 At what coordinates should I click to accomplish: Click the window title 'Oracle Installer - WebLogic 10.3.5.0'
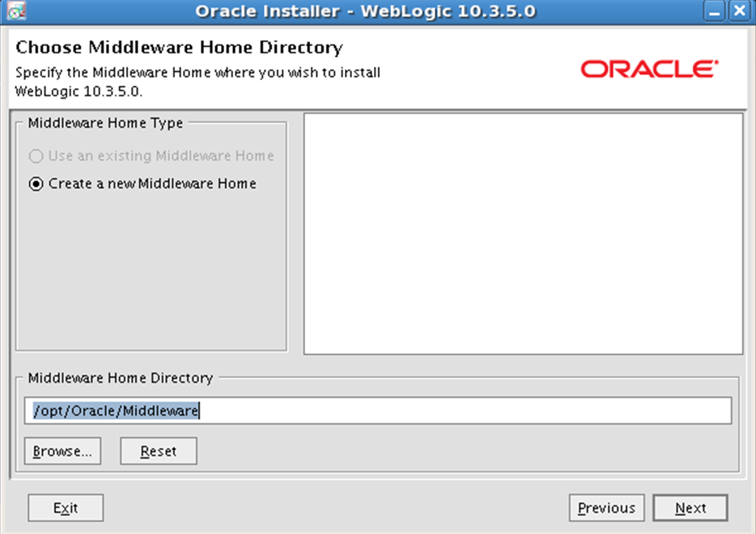click(x=366, y=11)
